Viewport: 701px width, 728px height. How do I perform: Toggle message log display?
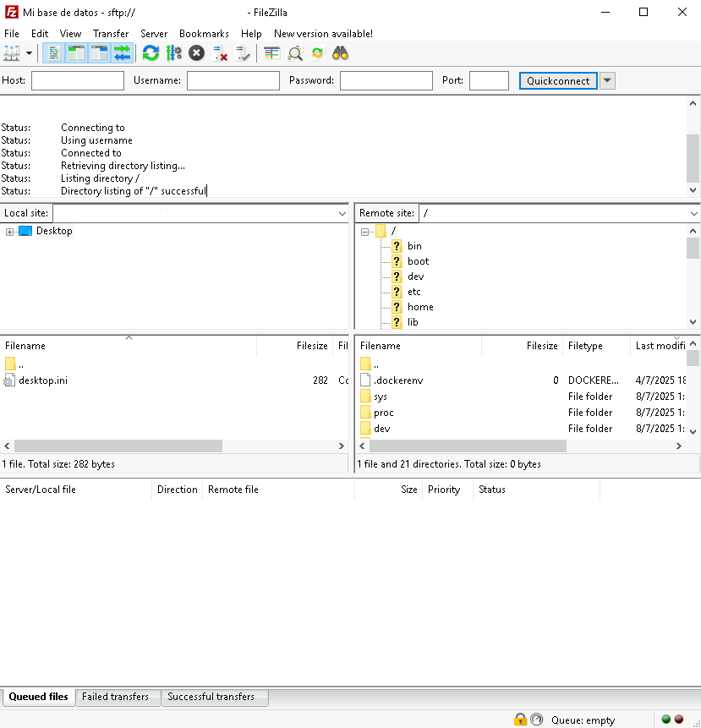[x=53, y=53]
